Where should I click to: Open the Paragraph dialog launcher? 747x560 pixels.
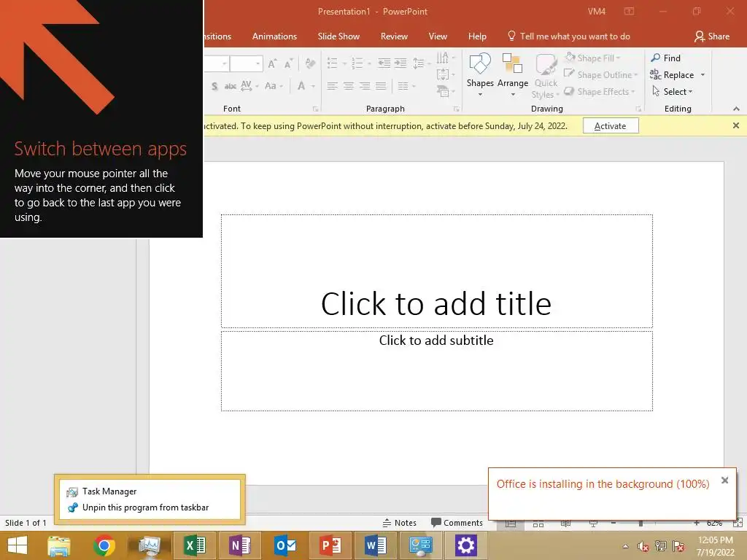click(x=457, y=109)
